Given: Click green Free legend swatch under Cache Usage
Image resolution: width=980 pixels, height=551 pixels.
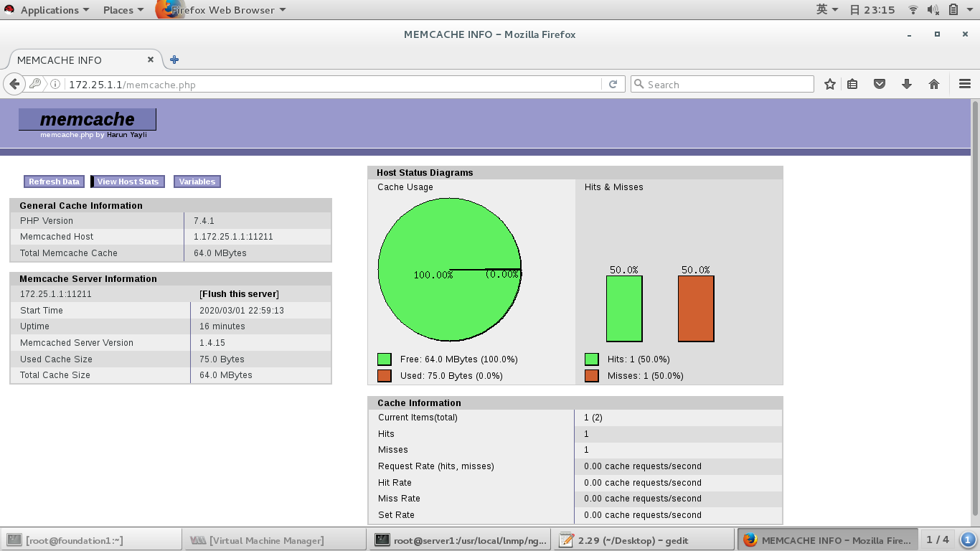Looking at the screenshot, I should (385, 359).
